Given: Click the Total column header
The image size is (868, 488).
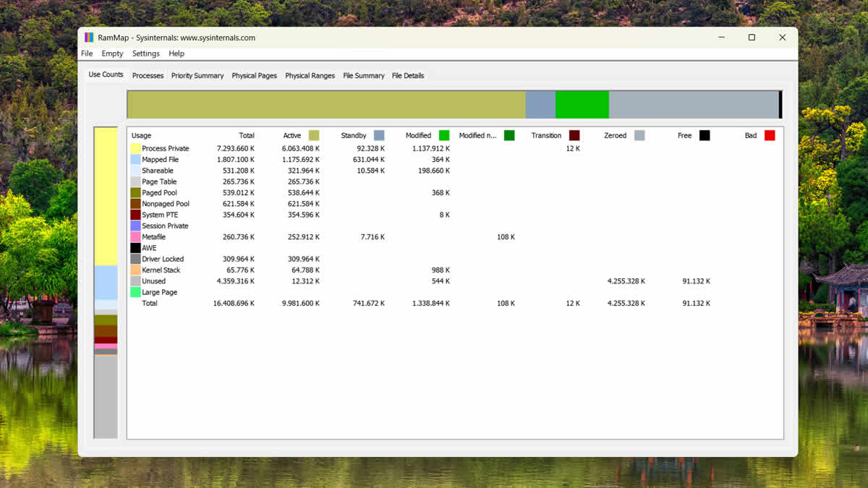Looking at the screenshot, I should pyautogui.click(x=247, y=135).
